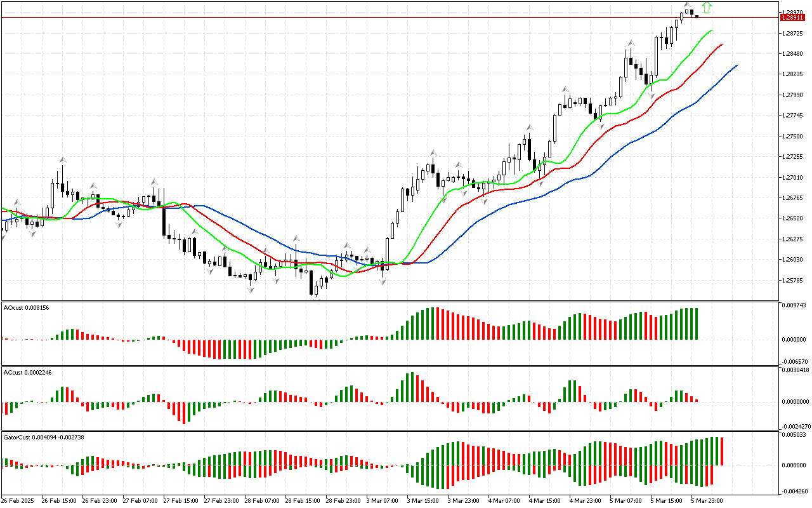Select the 5 Mar 07:00 time label
Viewport: 812px width, 508px height.
click(x=627, y=501)
